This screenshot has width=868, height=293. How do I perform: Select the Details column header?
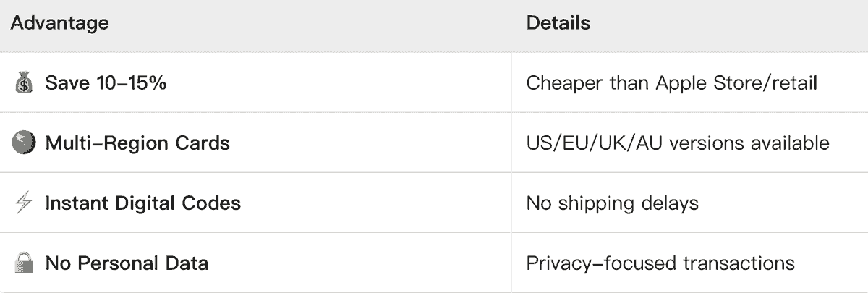coord(558,23)
